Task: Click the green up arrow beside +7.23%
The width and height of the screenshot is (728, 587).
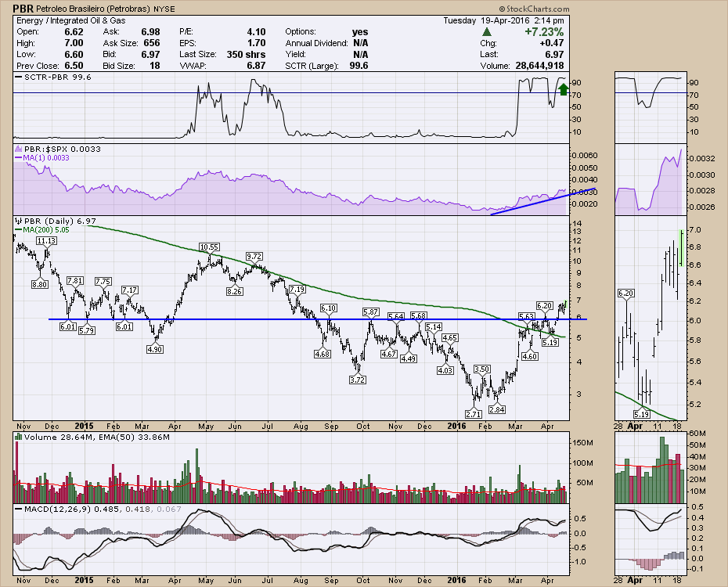Action: tap(487, 31)
